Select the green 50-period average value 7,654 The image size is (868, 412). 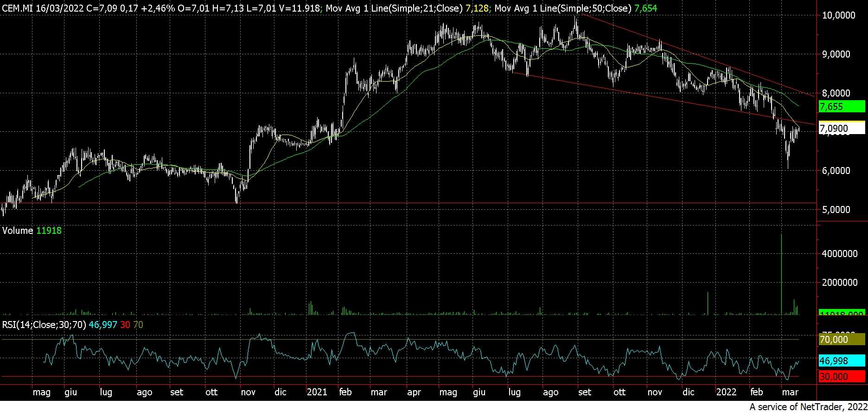[x=645, y=8]
